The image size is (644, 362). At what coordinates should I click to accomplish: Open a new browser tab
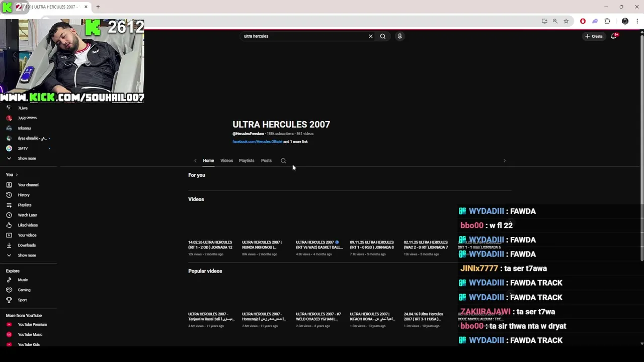point(98,7)
